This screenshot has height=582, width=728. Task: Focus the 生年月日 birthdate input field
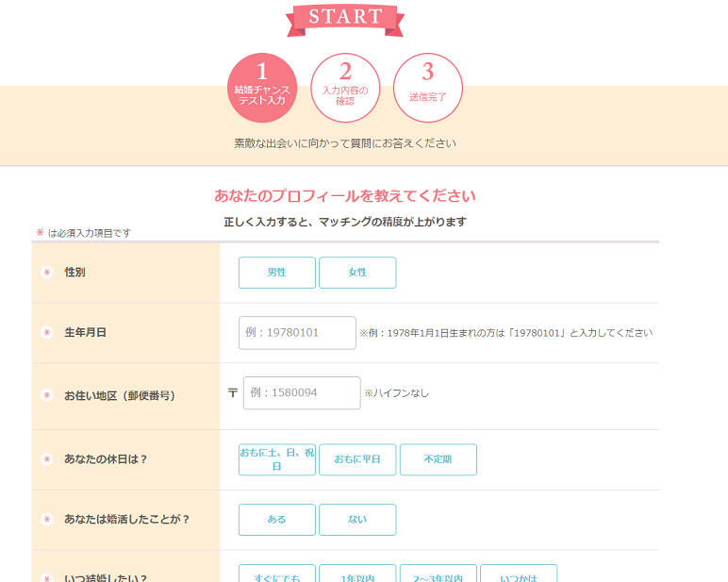coord(297,333)
